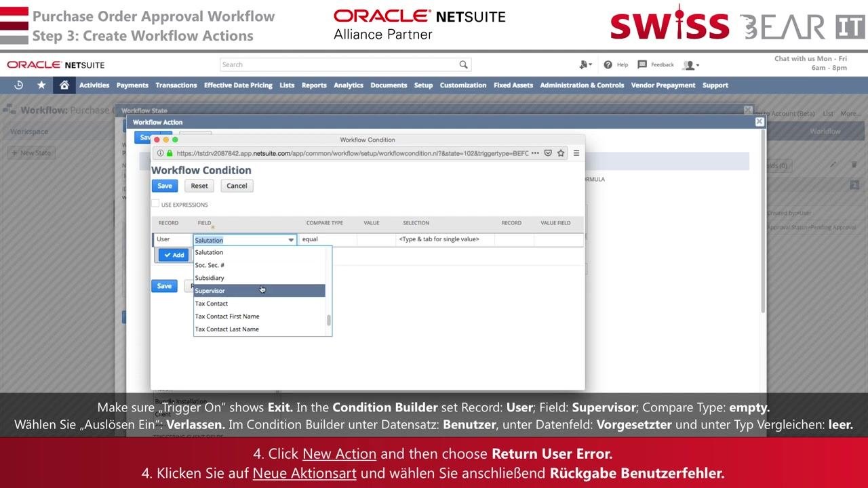Click the Feedback link text
The image size is (868, 488).
(x=663, y=65)
